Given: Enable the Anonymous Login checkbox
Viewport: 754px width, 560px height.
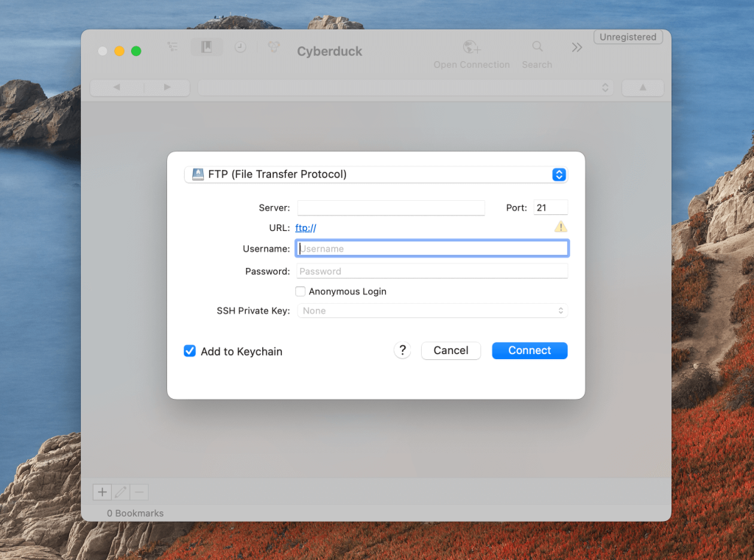Looking at the screenshot, I should pyautogui.click(x=300, y=291).
